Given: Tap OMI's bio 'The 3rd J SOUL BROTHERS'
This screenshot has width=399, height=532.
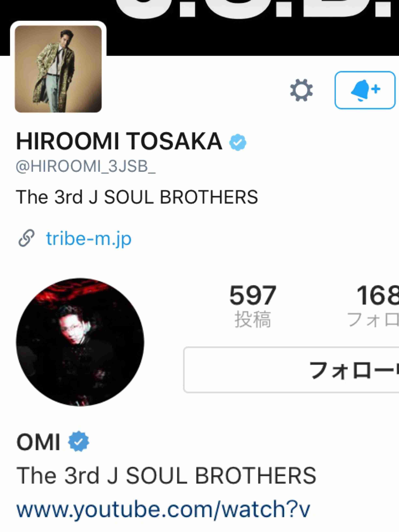Looking at the screenshot, I should point(166,475).
